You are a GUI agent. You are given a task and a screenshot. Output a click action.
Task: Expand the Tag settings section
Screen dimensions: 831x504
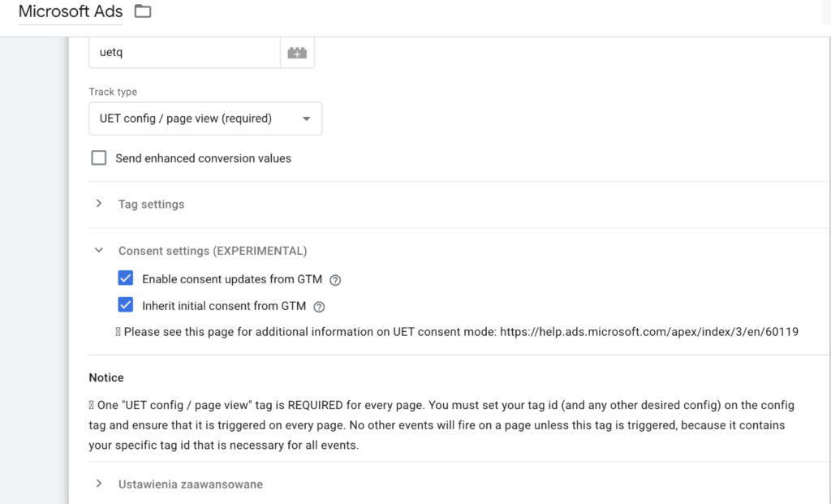(x=98, y=204)
